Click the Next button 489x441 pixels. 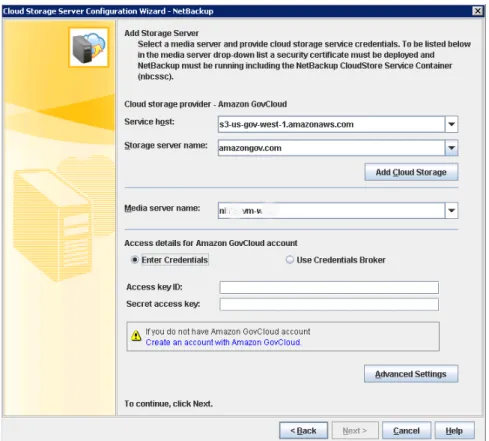(x=355, y=430)
